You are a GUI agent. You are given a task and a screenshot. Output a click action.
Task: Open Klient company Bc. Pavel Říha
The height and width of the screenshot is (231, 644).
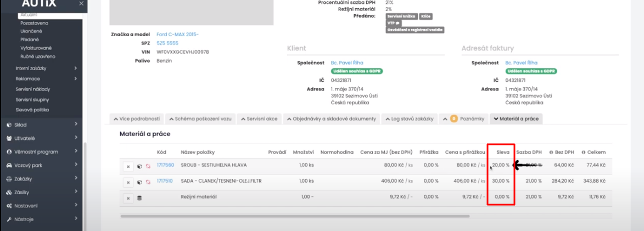(346, 63)
